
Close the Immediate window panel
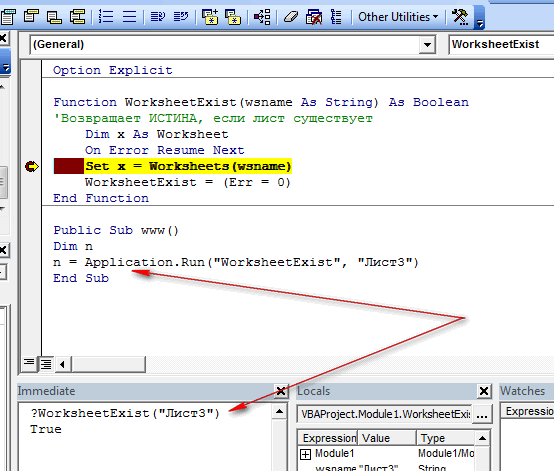coord(281,391)
